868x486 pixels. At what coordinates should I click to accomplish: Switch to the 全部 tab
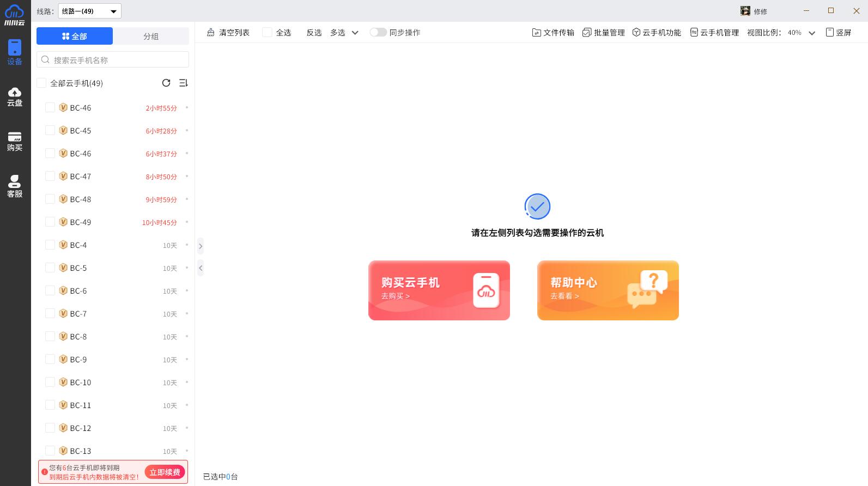tap(75, 37)
